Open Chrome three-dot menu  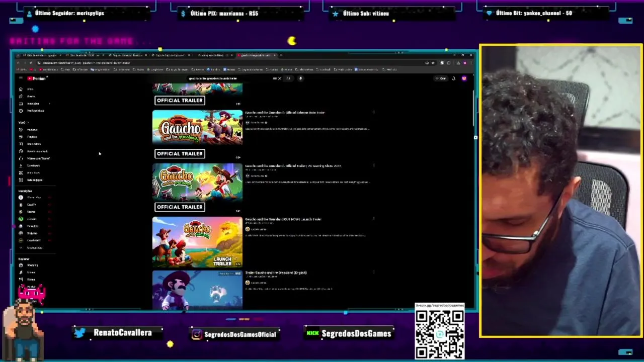coord(471,63)
